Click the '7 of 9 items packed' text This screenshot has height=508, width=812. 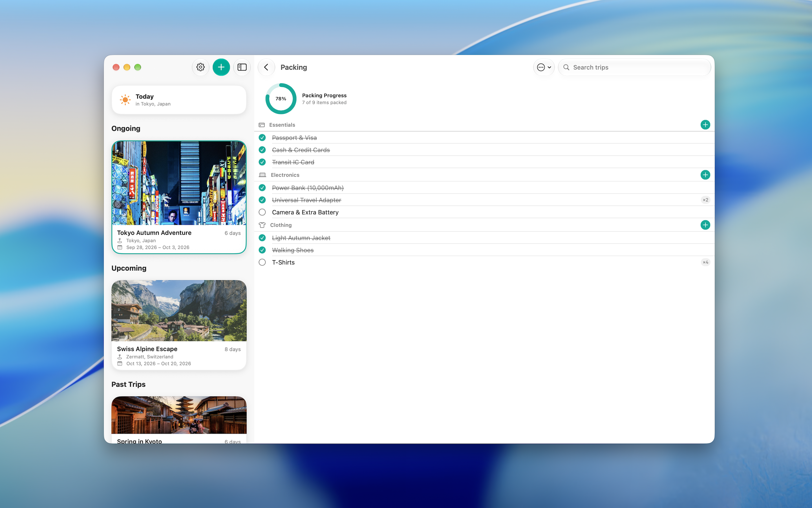(324, 103)
